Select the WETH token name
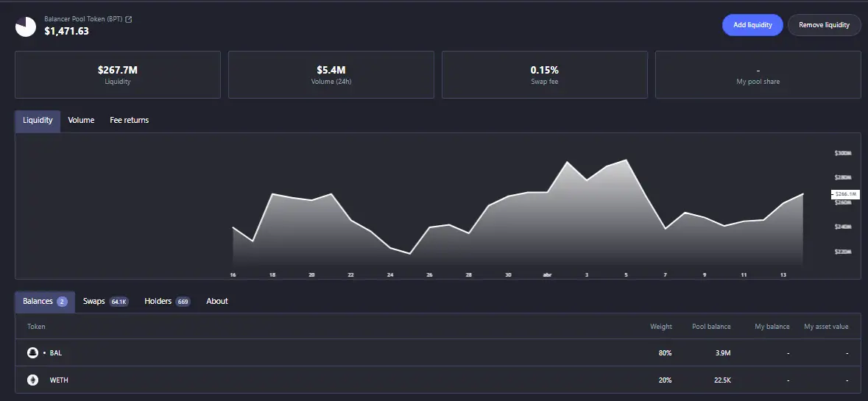 (x=59, y=380)
